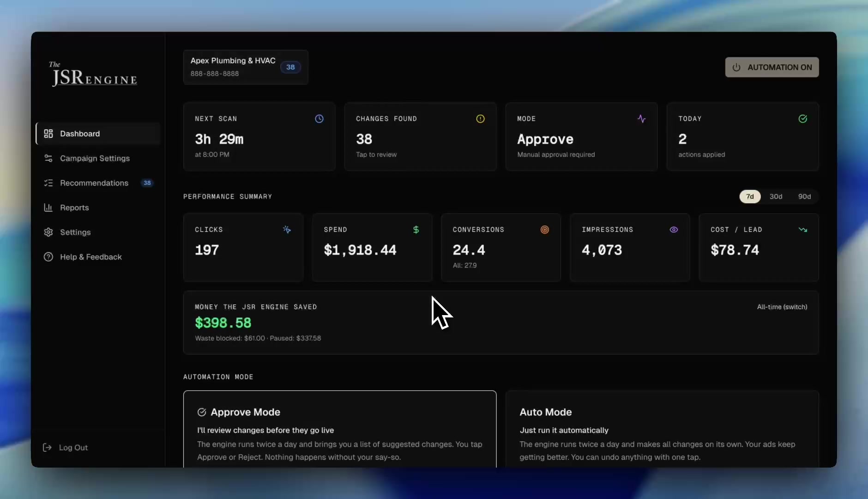Click the activity pulse icon on Mode card
Viewport: 868px width, 499px height.
coord(641,119)
